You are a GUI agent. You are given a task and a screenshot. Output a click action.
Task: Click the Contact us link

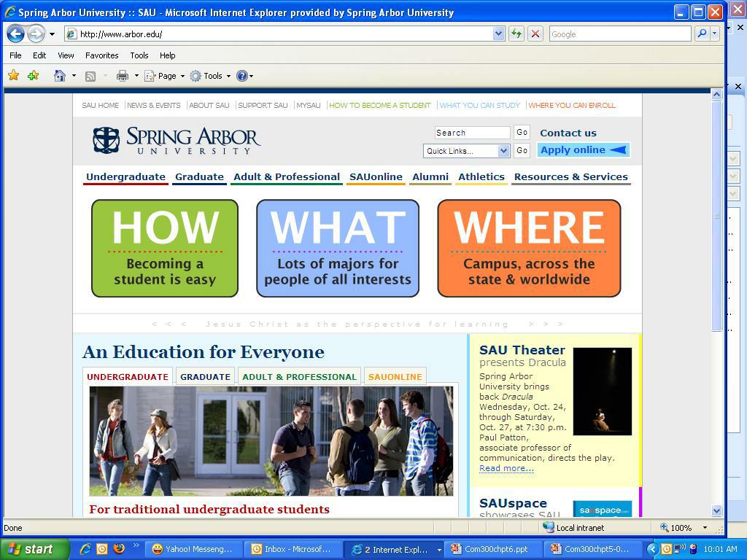tap(568, 133)
